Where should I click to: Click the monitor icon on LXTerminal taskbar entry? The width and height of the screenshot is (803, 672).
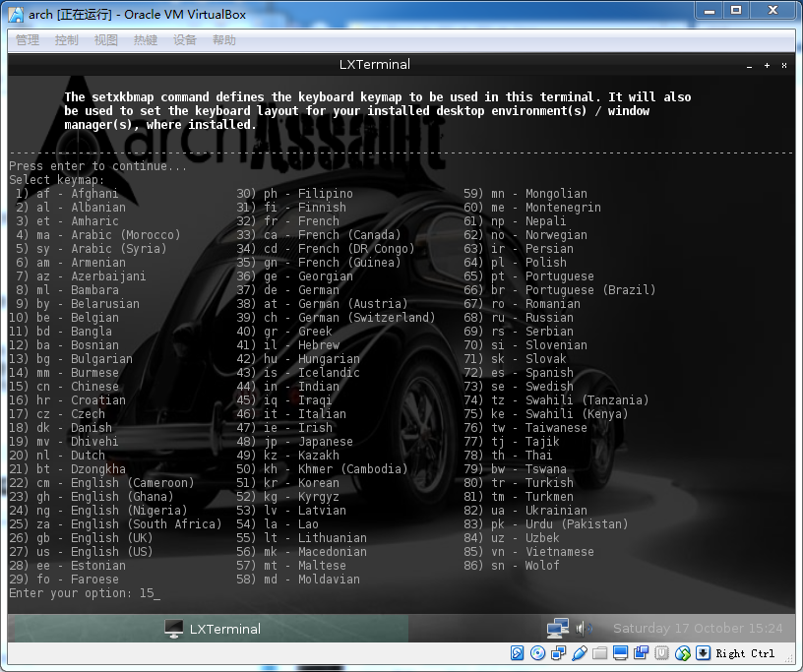click(x=173, y=629)
